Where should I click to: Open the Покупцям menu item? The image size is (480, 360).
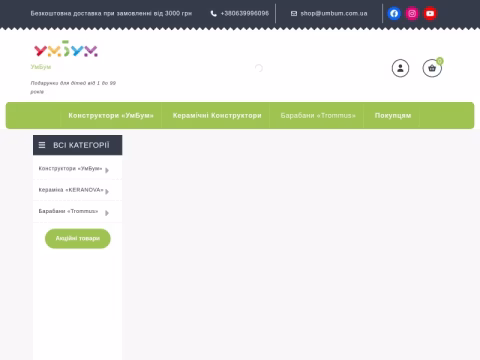pyautogui.click(x=393, y=115)
